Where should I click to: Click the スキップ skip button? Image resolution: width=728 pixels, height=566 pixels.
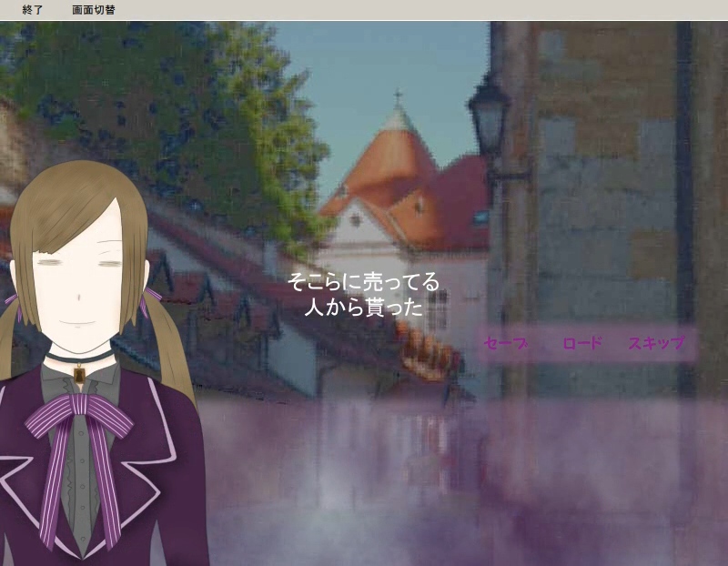[x=656, y=343]
